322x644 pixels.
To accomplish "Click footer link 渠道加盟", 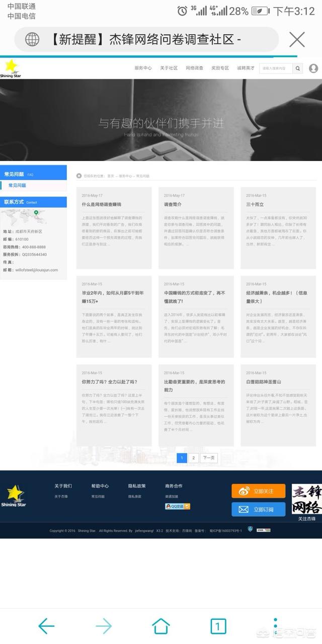I will pos(172,497).
